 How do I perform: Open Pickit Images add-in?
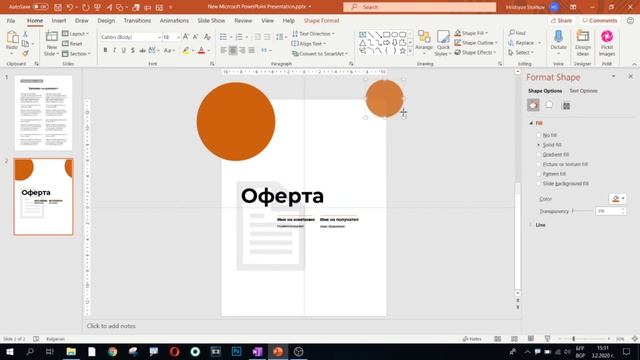pos(607,42)
